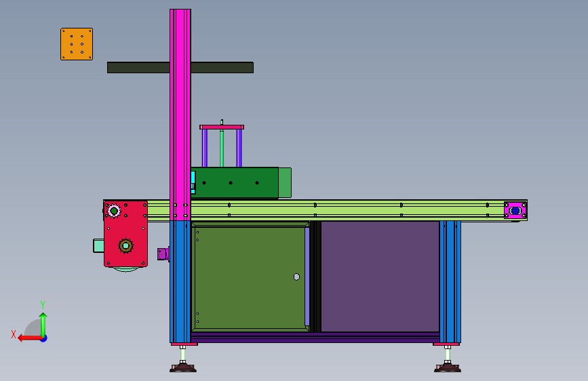Select the teal half-disc below the red cover

126,269
